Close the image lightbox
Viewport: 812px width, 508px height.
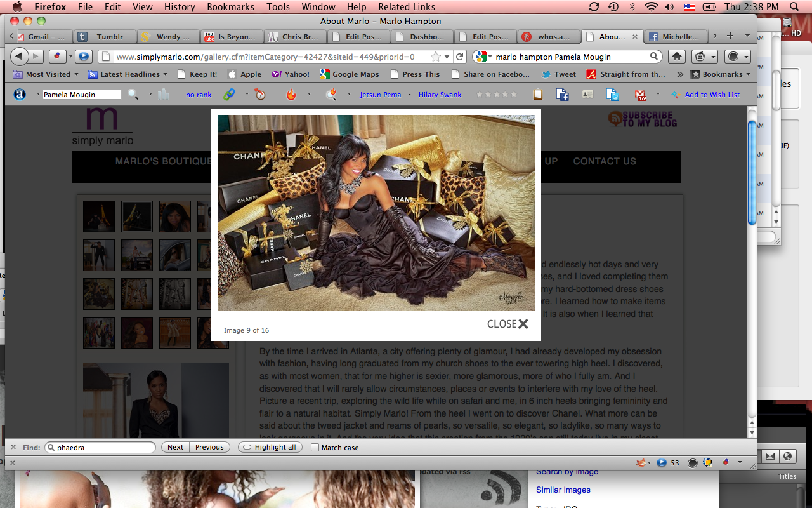click(x=507, y=324)
